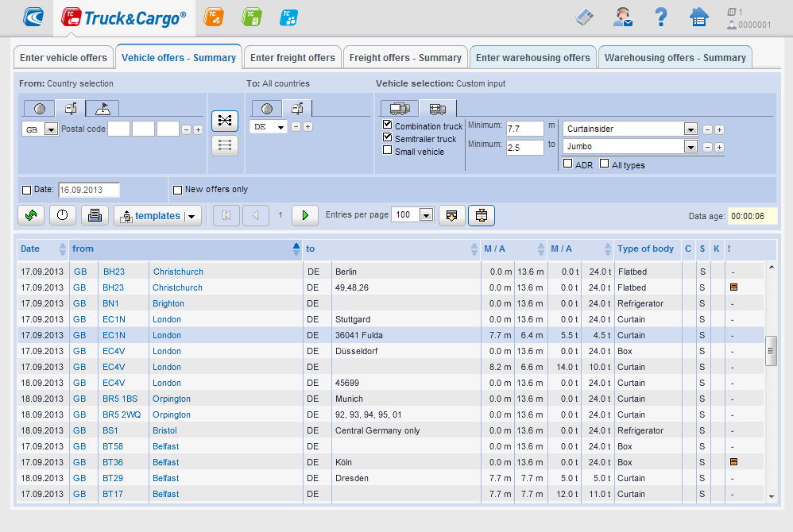Click the orange TC app icon
Viewport: 793px width, 532px height.
(x=214, y=17)
